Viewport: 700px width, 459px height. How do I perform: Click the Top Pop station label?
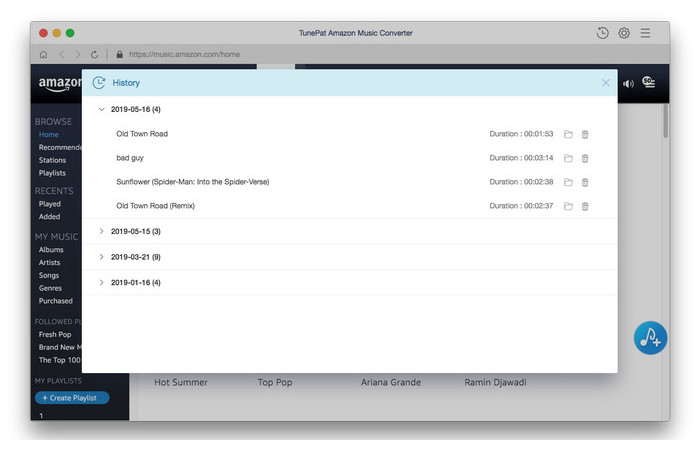point(275,383)
